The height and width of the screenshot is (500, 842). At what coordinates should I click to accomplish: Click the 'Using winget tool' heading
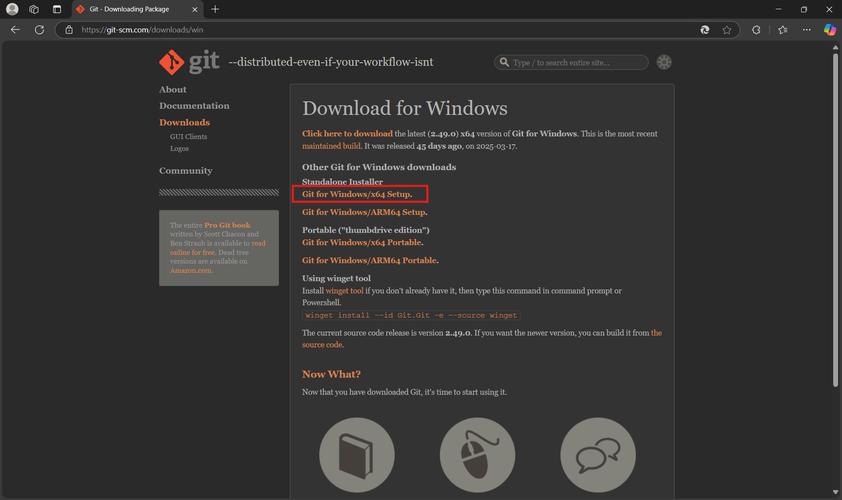point(336,278)
